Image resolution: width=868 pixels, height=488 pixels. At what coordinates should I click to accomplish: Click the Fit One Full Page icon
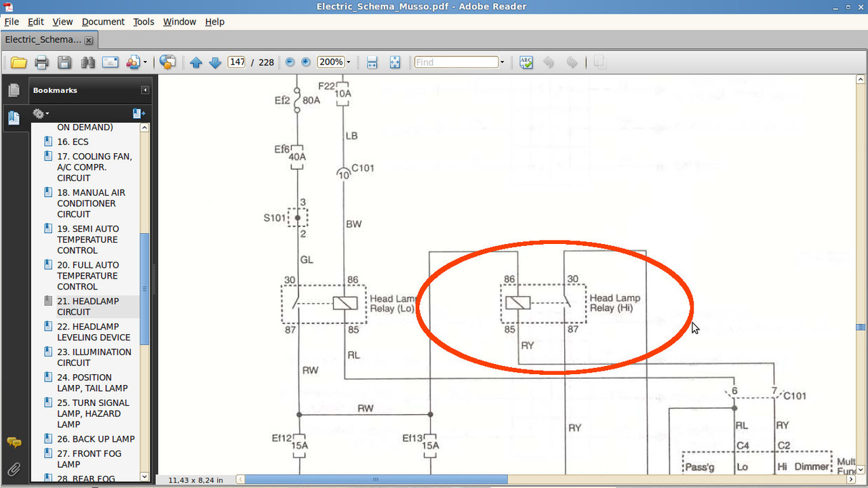point(395,62)
